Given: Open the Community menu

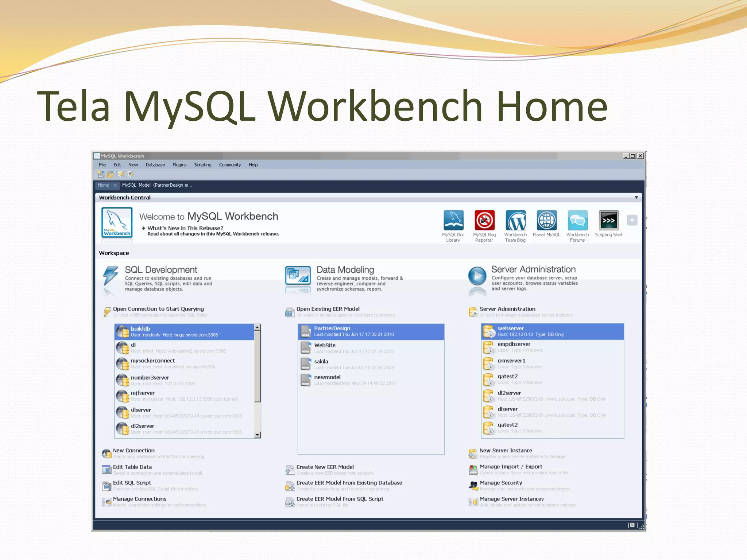Looking at the screenshot, I should click(x=230, y=165).
